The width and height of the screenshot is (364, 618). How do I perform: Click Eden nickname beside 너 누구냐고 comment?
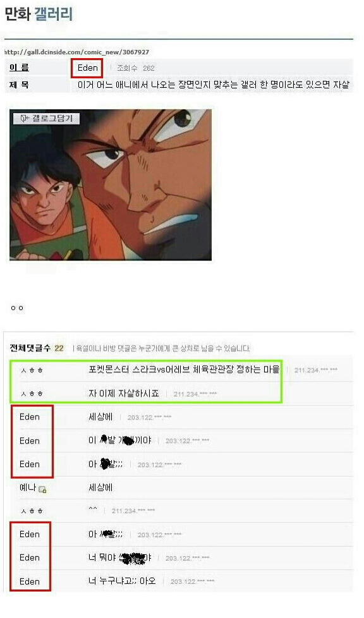click(x=30, y=581)
